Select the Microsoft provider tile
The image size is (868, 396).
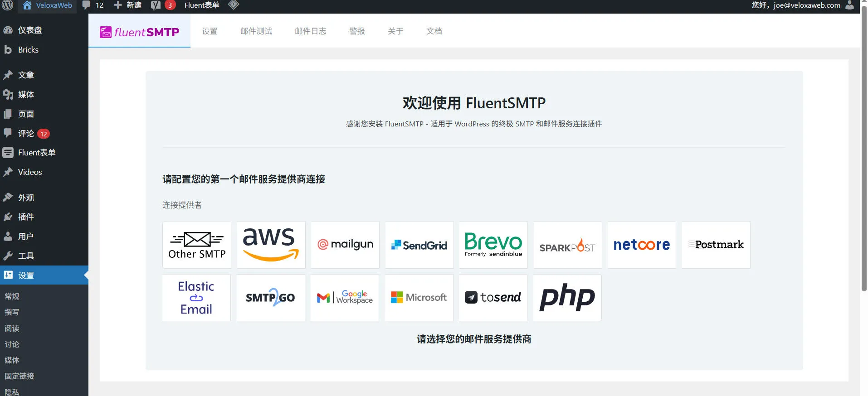[x=419, y=298]
